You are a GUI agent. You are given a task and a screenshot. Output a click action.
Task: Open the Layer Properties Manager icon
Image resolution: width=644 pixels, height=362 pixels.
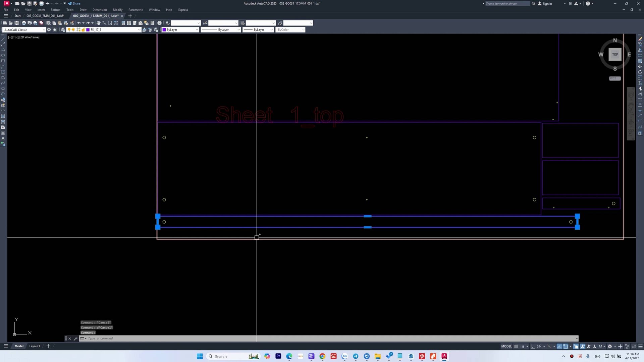click(63, 30)
